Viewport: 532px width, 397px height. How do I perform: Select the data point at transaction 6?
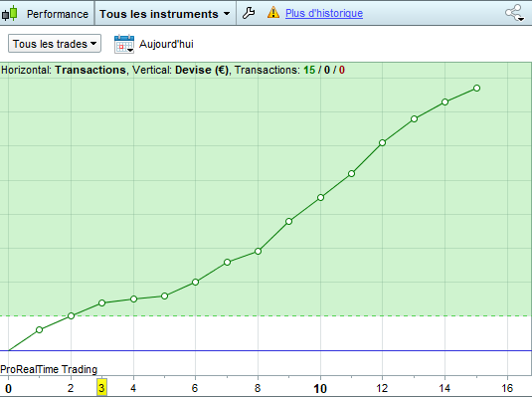pos(196,282)
